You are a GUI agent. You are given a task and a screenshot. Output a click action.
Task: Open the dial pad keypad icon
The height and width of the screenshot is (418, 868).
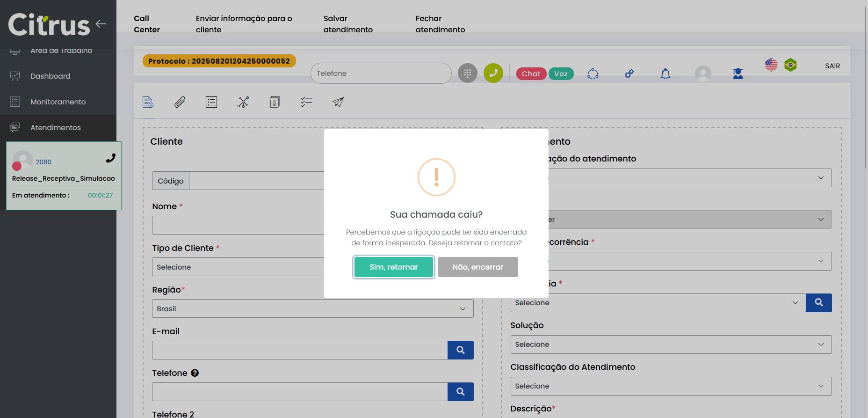click(x=467, y=73)
